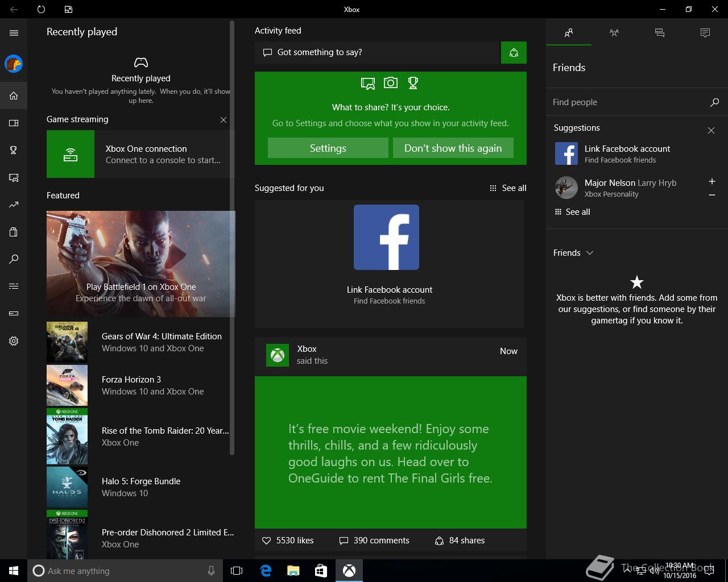
Task: Remove Major Nelson suggestion with minus
Action: point(712,195)
